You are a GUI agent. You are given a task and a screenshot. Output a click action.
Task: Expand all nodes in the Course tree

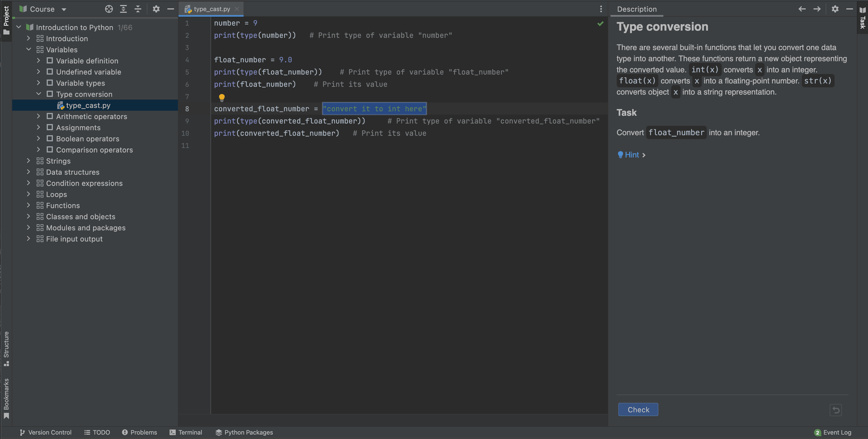coord(123,9)
